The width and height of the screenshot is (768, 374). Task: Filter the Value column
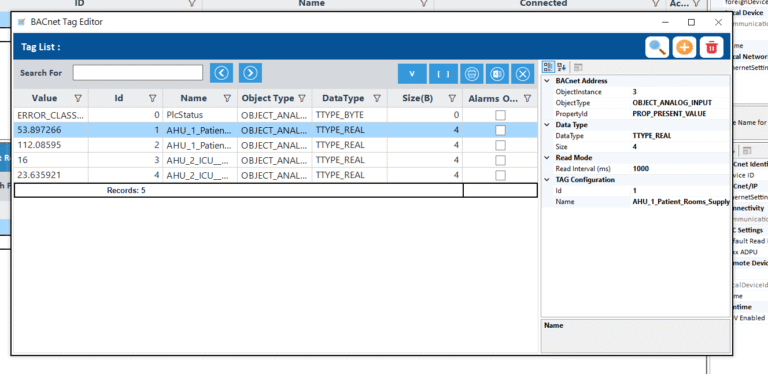tap(77, 98)
